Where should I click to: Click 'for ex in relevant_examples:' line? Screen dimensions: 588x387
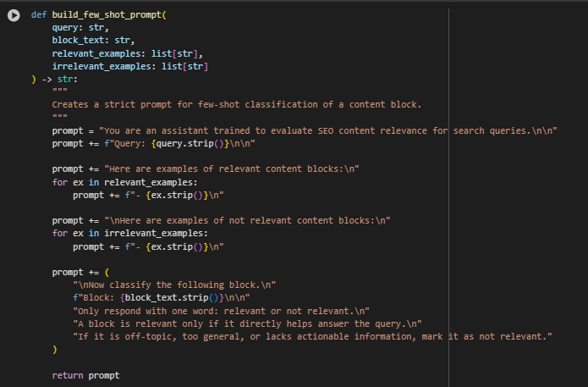[x=124, y=182]
